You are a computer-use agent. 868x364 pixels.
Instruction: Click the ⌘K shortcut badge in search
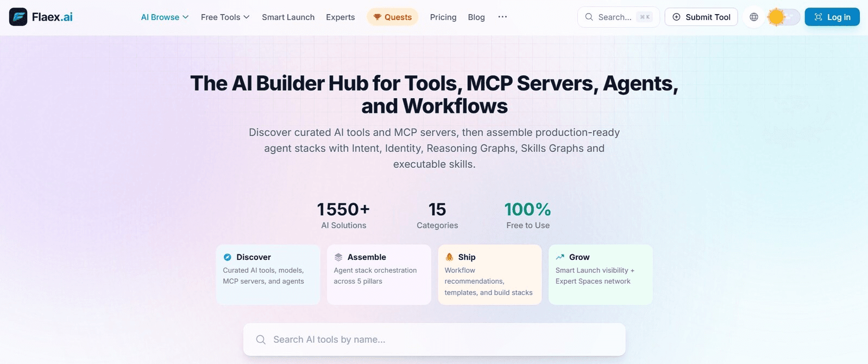coord(645,17)
